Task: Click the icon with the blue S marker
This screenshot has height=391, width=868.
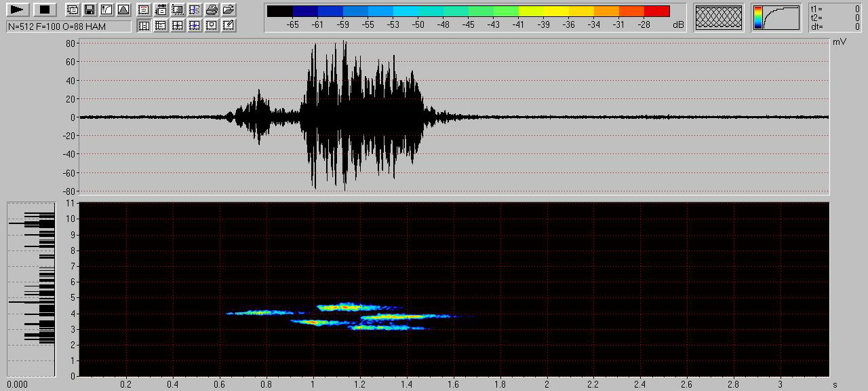Action: [195, 10]
